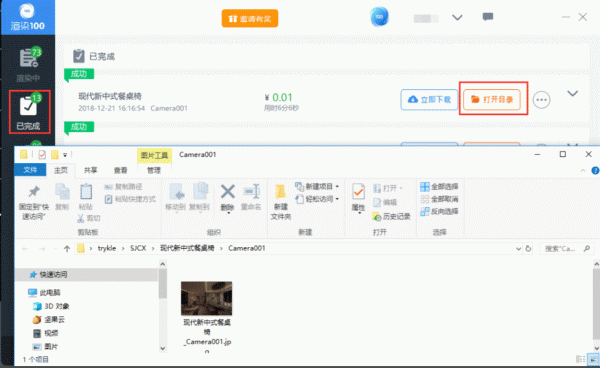Click 编辑 in the open group
600x368 pixels.
tap(385, 202)
